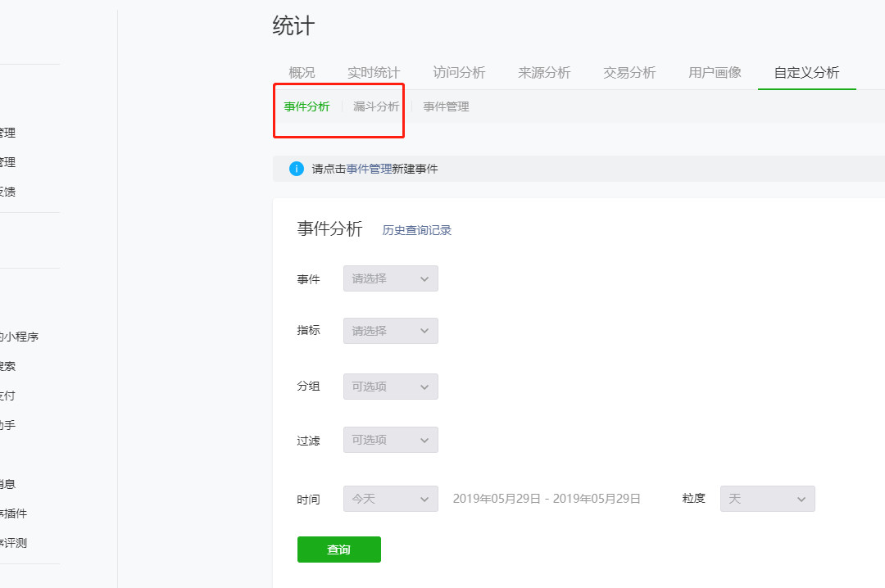
Task: Click the 事件分析 section heading
Action: click(x=329, y=228)
